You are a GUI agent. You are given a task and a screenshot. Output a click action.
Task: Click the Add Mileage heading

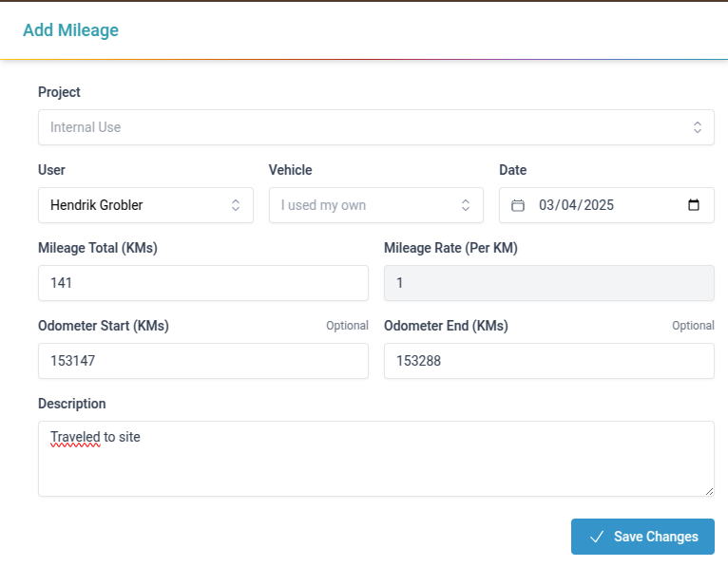point(70,30)
